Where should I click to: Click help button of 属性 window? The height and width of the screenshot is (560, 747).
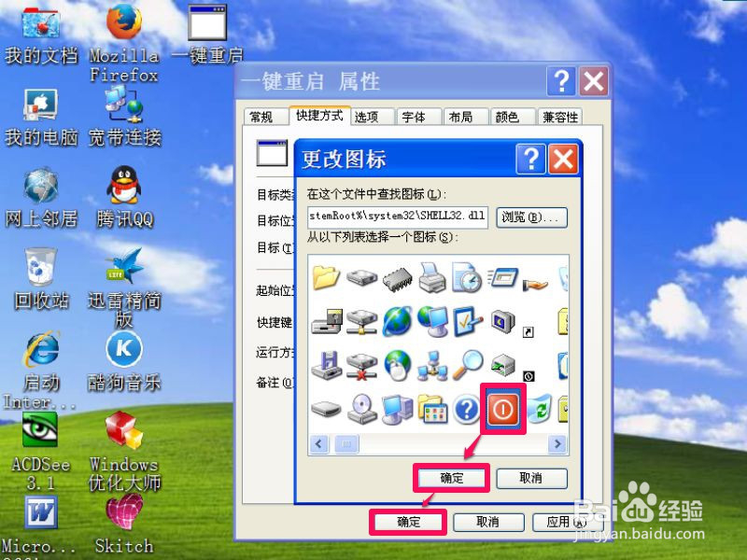pos(561,81)
